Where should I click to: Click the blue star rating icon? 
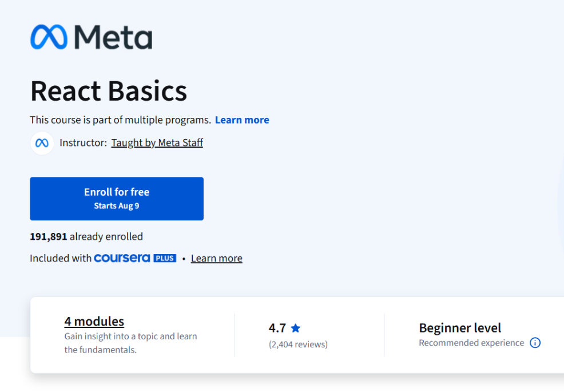pyautogui.click(x=296, y=327)
